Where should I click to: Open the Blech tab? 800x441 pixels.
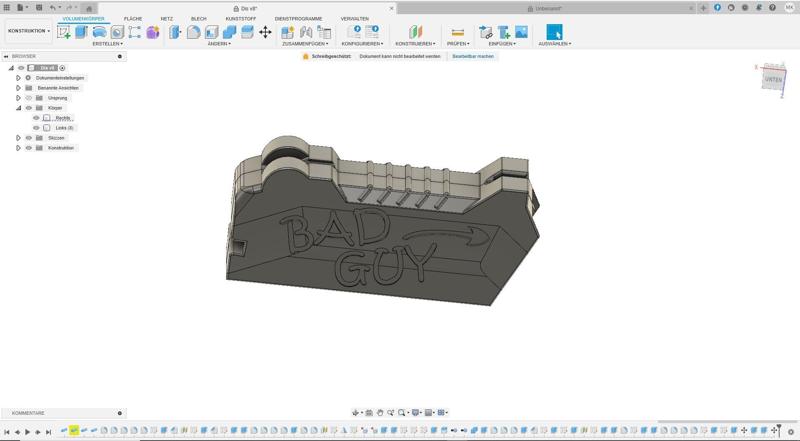point(198,19)
